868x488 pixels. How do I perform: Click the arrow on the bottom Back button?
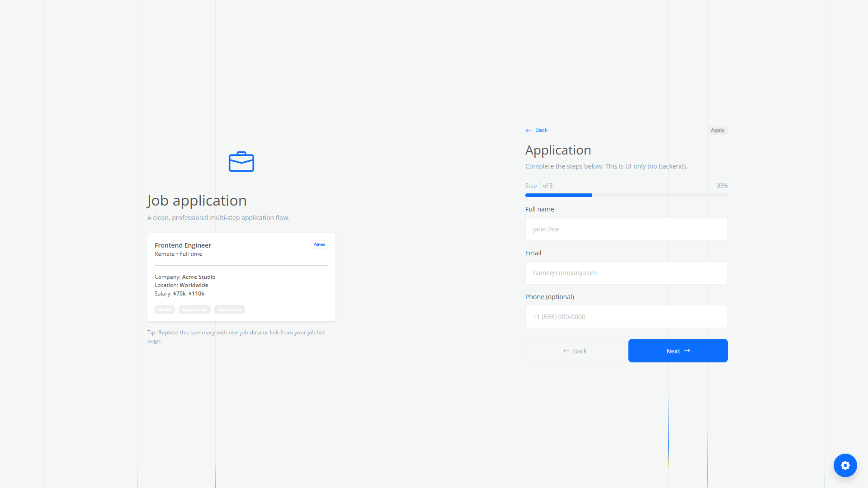coord(566,351)
